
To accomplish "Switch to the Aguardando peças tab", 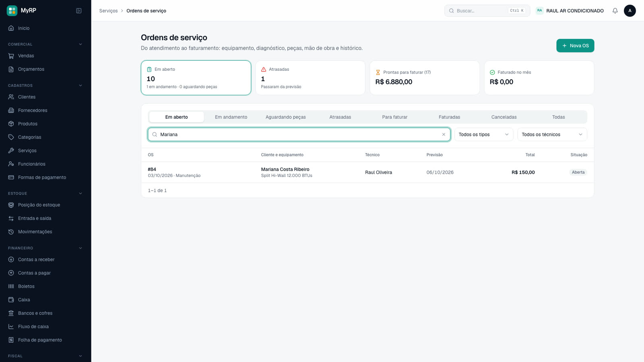I will (x=286, y=117).
